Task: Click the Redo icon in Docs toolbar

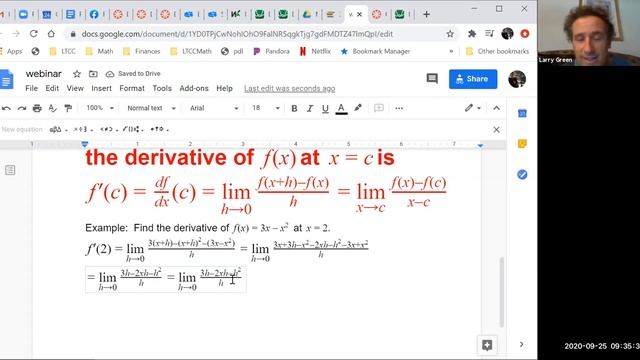Action: click(22, 108)
